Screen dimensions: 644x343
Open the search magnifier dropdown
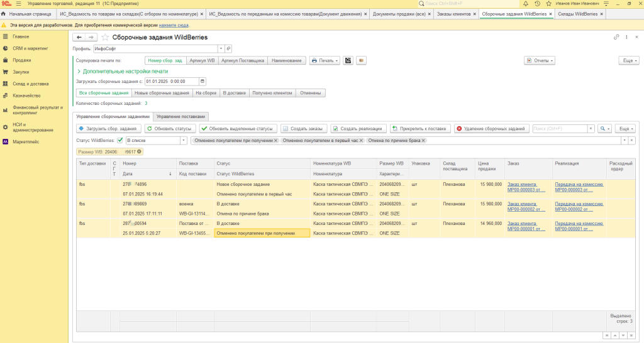(x=604, y=128)
